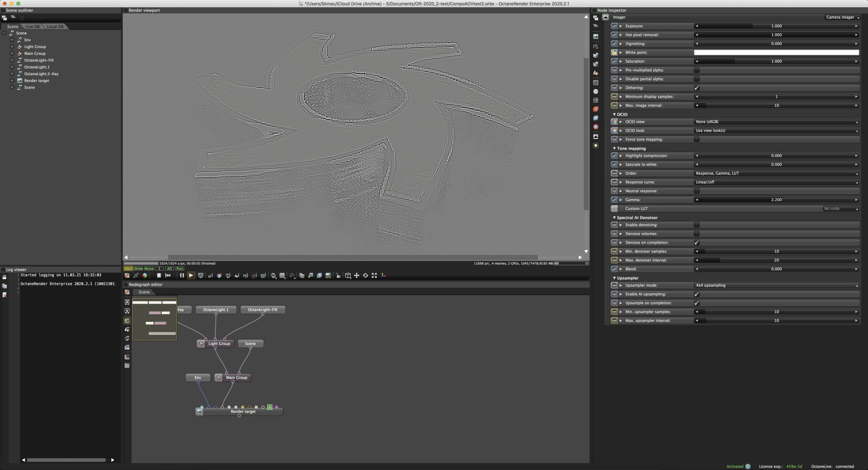Uncheck the Dithering checkbox
868x470 pixels.
tap(696, 88)
